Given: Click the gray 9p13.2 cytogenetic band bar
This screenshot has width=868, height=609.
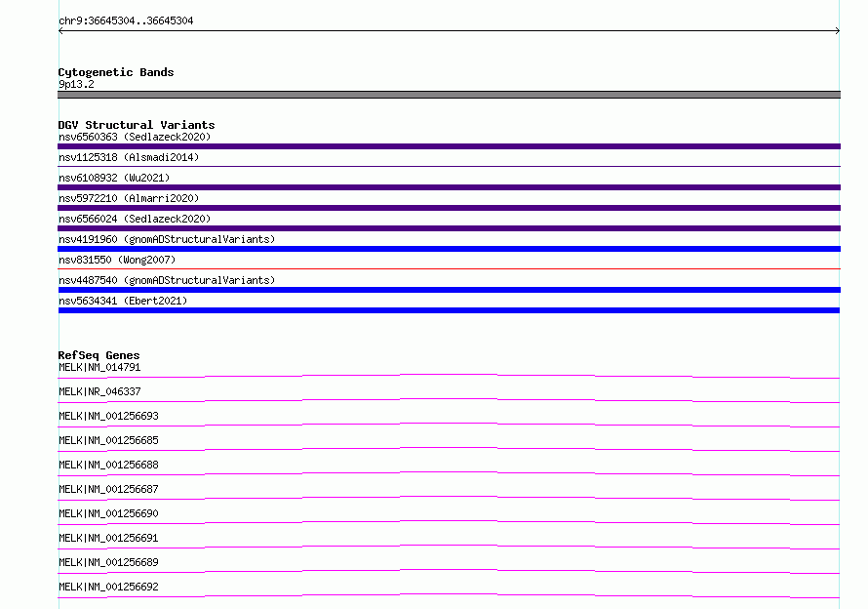Looking at the screenshot, I should [449, 95].
